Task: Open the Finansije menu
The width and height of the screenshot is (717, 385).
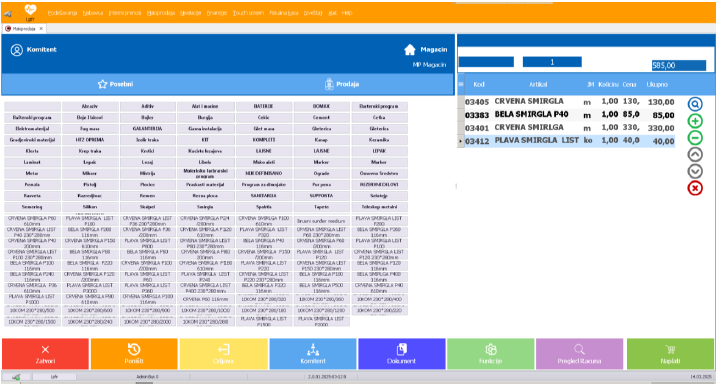Action: click(x=217, y=13)
